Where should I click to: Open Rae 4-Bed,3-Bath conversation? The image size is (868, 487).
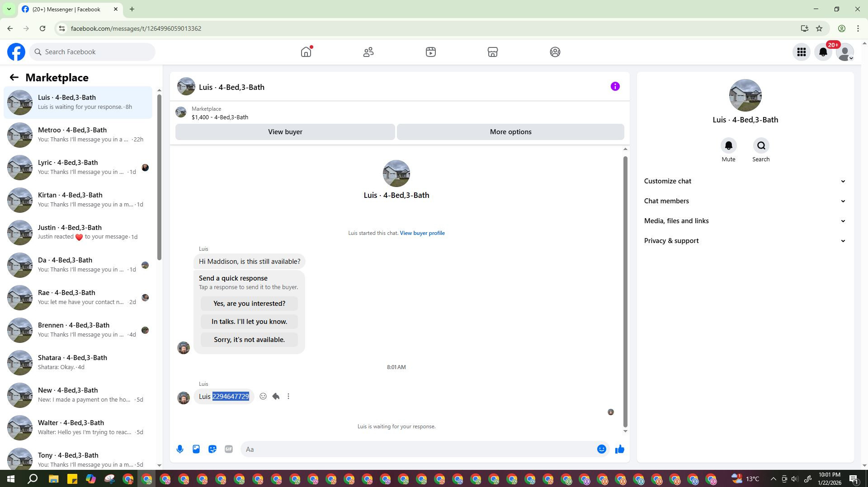[78, 298]
